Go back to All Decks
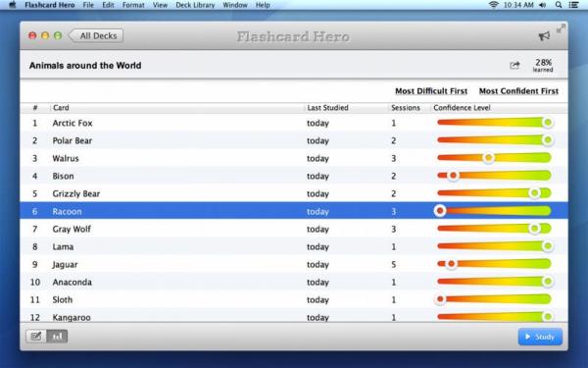 96,35
